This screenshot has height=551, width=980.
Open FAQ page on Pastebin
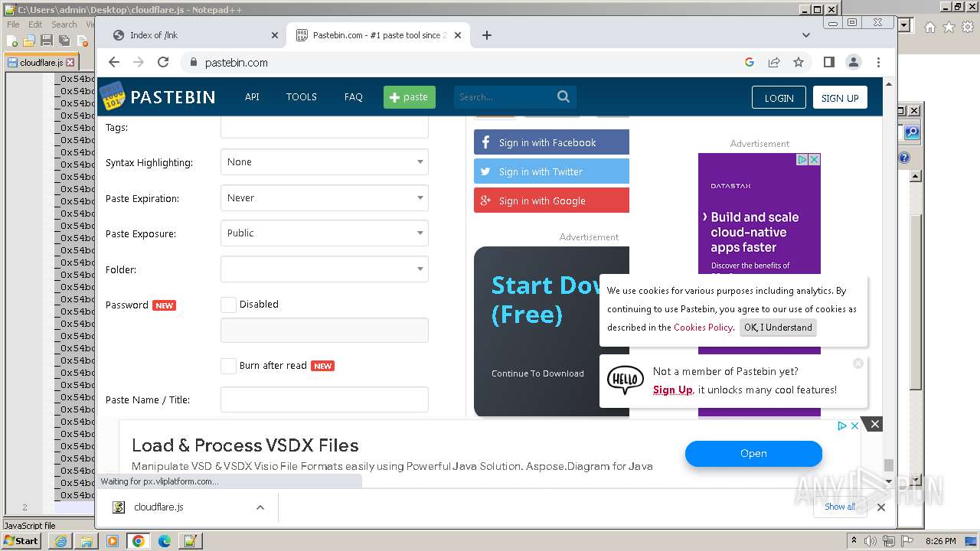click(354, 97)
